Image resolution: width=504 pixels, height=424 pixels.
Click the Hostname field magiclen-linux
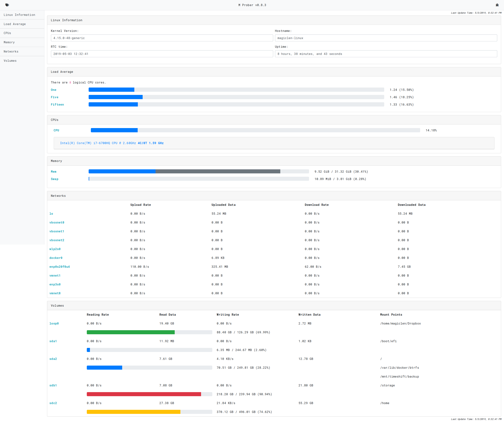coord(386,38)
